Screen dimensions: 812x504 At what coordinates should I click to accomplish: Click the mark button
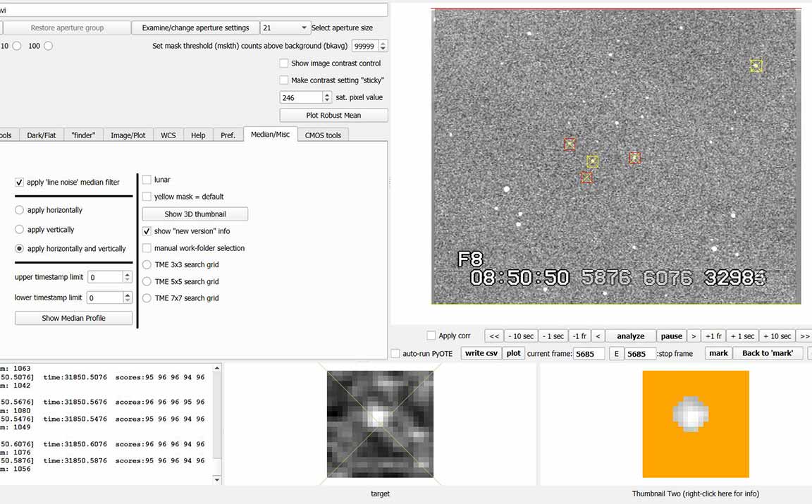click(x=719, y=353)
